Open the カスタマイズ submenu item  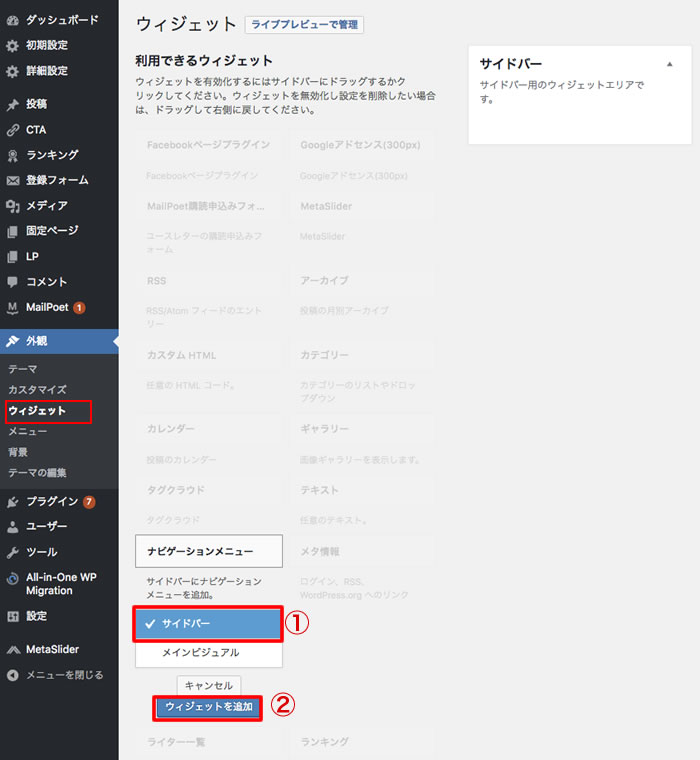37,389
